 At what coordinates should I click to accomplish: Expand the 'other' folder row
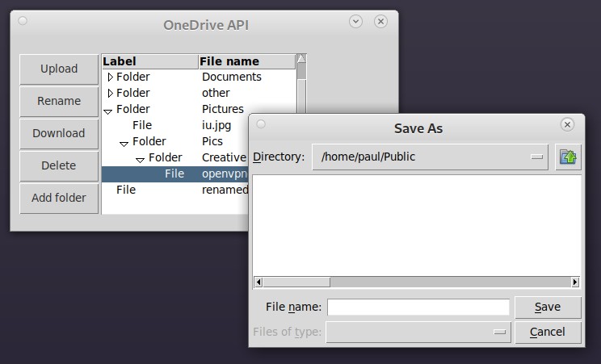tap(111, 93)
